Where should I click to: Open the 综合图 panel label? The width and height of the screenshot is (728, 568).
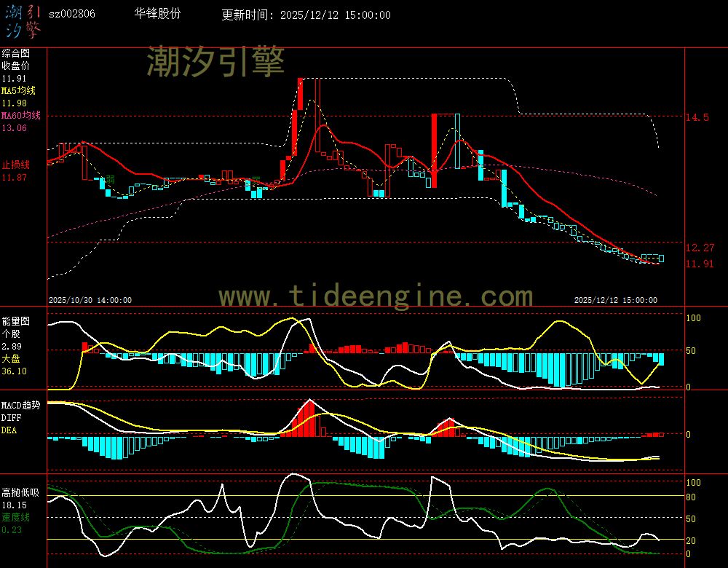pyautogui.click(x=15, y=53)
